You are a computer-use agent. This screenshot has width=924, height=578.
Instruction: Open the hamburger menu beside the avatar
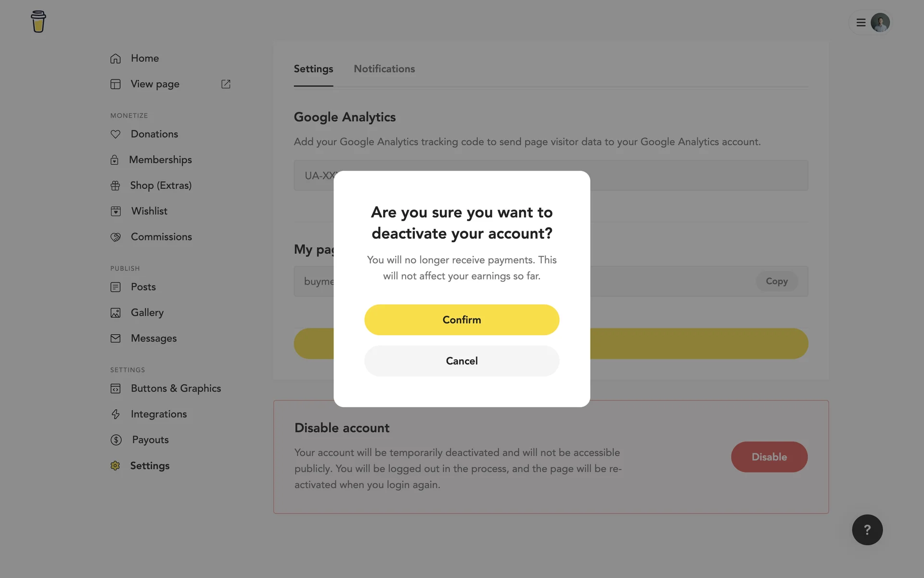tap(861, 23)
